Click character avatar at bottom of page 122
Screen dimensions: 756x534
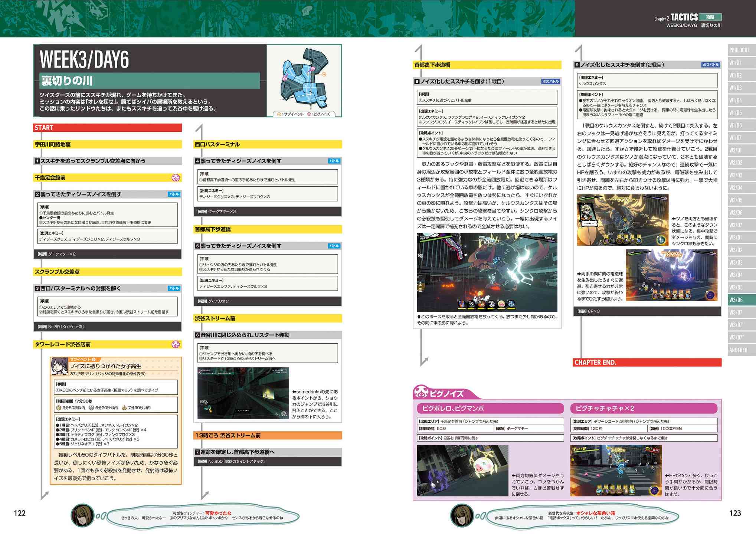click(x=82, y=516)
